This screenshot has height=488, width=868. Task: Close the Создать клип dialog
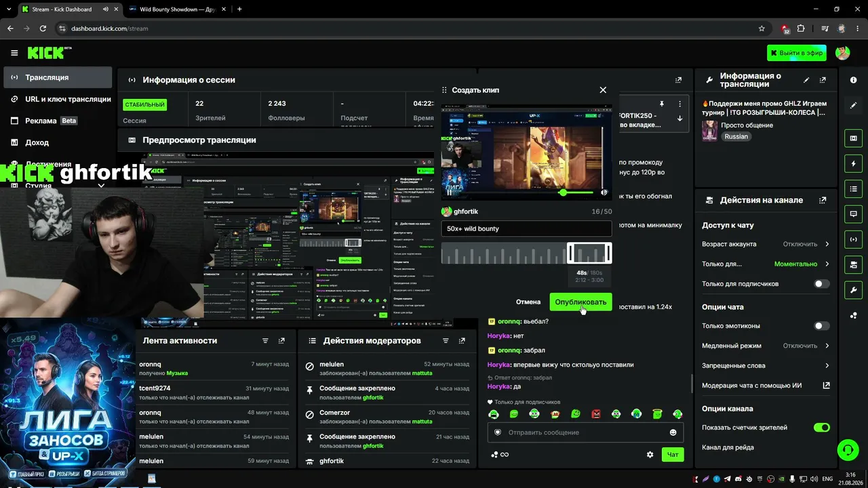pyautogui.click(x=603, y=89)
